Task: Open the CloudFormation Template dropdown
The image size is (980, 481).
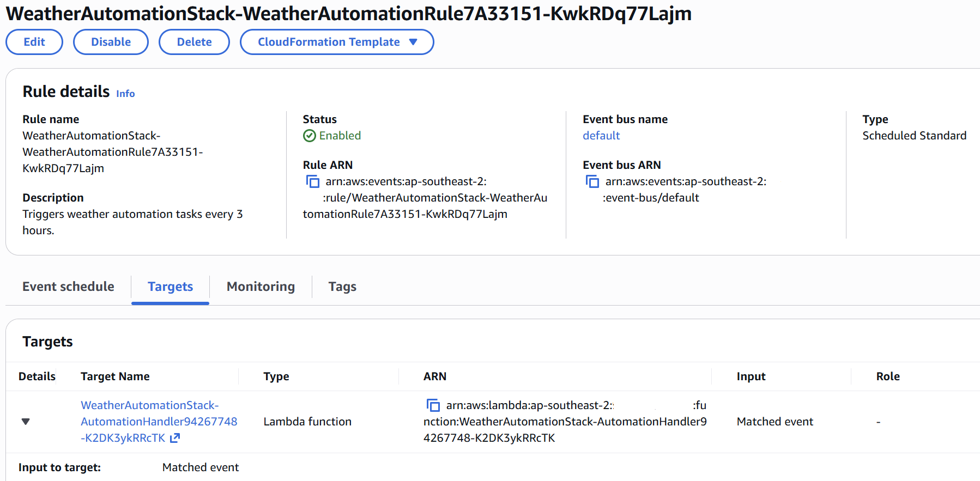Action: point(337,42)
